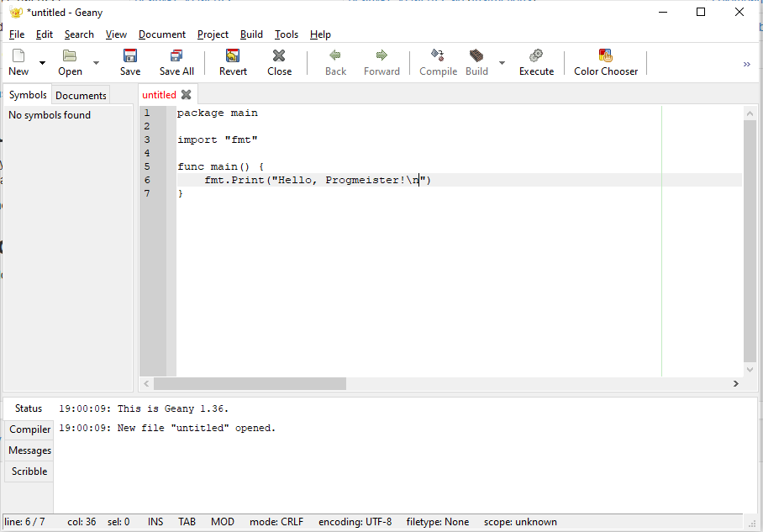
Task: Switch to the Symbols sidebar tab
Action: tap(28, 95)
